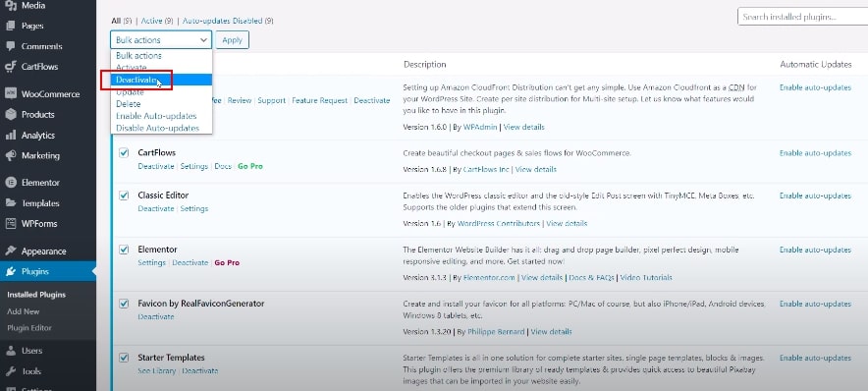The height and width of the screenshot is (391, 868).
Task: Click Deactivate under Classic Editor
Action: 156,209
